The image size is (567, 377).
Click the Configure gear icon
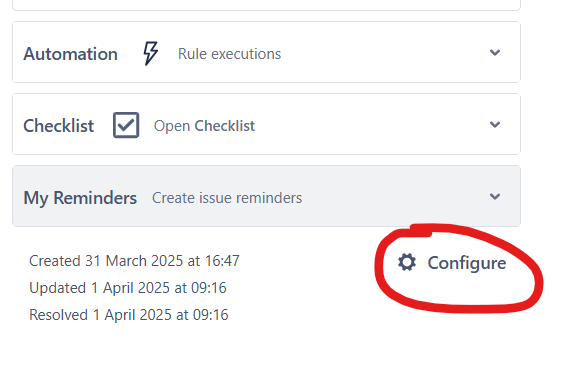(x=407, y=262)
